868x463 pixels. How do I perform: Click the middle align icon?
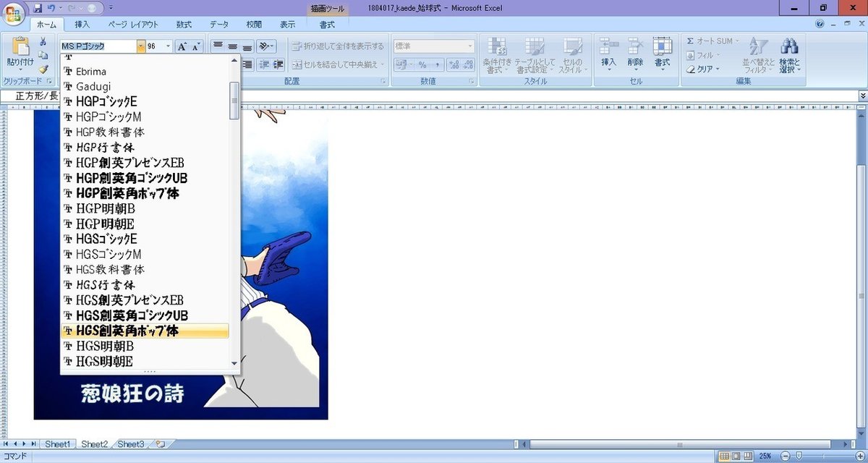(x=232, y=46)
